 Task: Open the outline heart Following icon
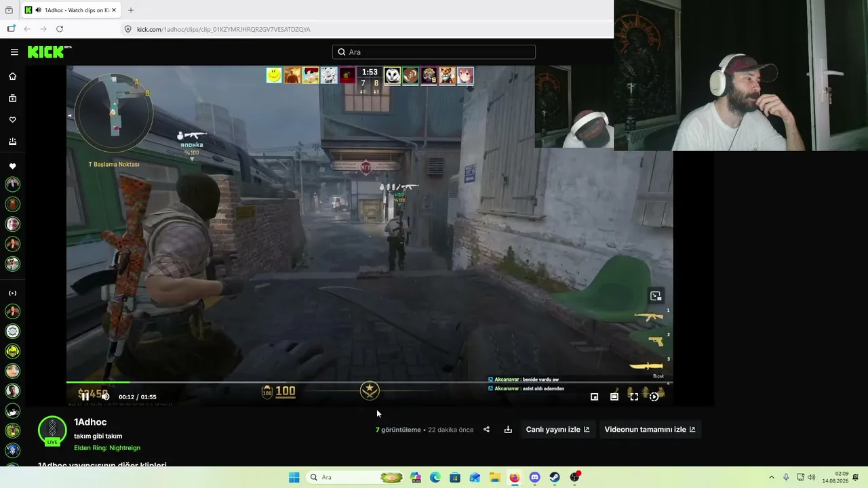pyautogui.click(x=12, y=120)
